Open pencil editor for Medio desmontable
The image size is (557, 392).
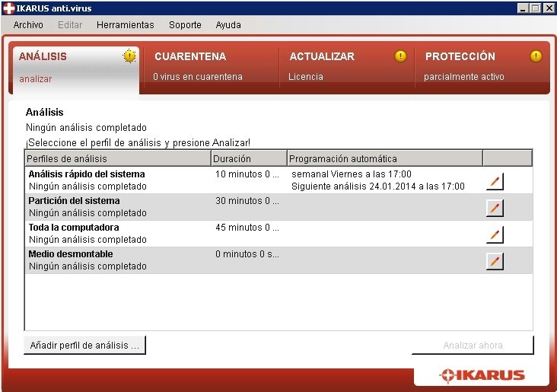(x=495, y=262)
